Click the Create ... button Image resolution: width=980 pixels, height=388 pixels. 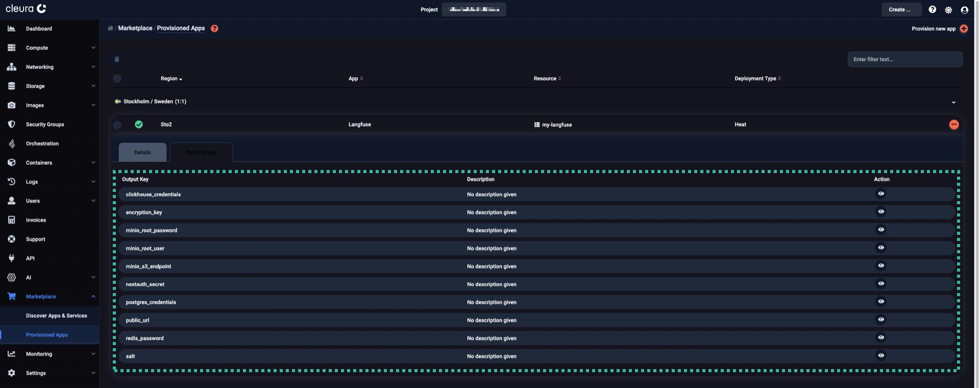(901, 10)
